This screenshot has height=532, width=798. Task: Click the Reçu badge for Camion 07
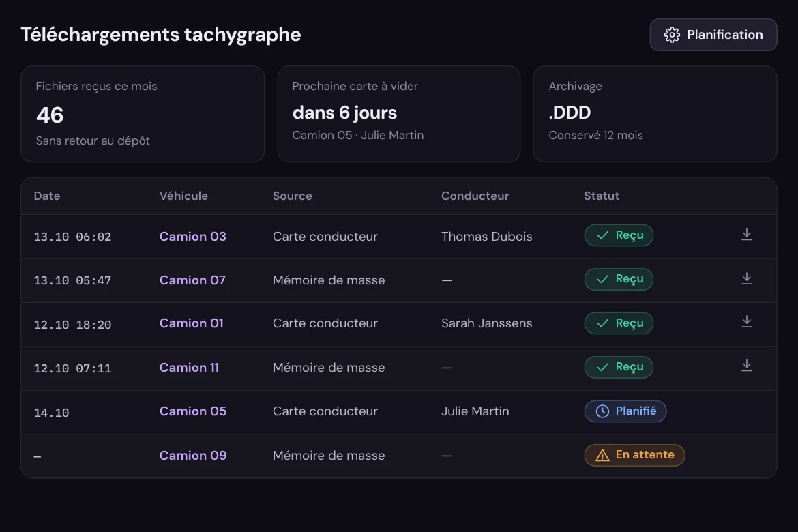click(619, 279)
